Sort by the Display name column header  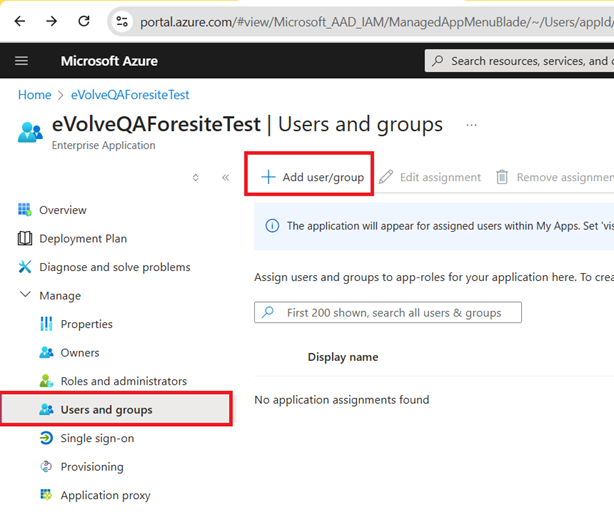(343, 357)
